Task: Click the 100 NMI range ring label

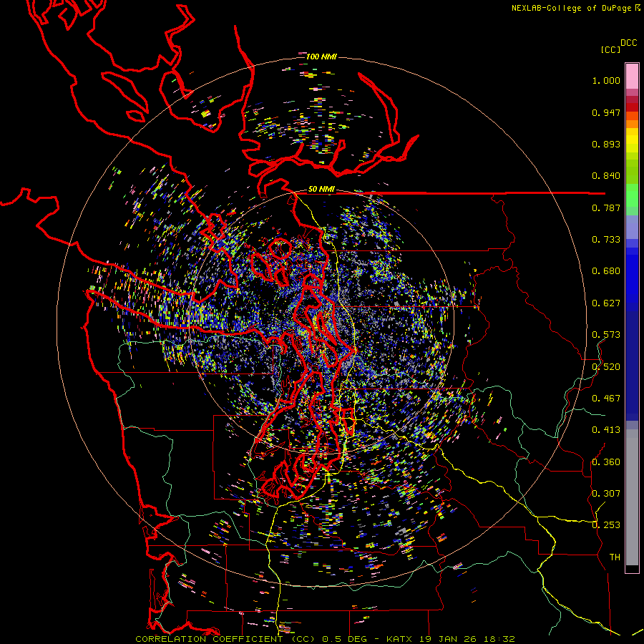Action: (x=321, y=57)
